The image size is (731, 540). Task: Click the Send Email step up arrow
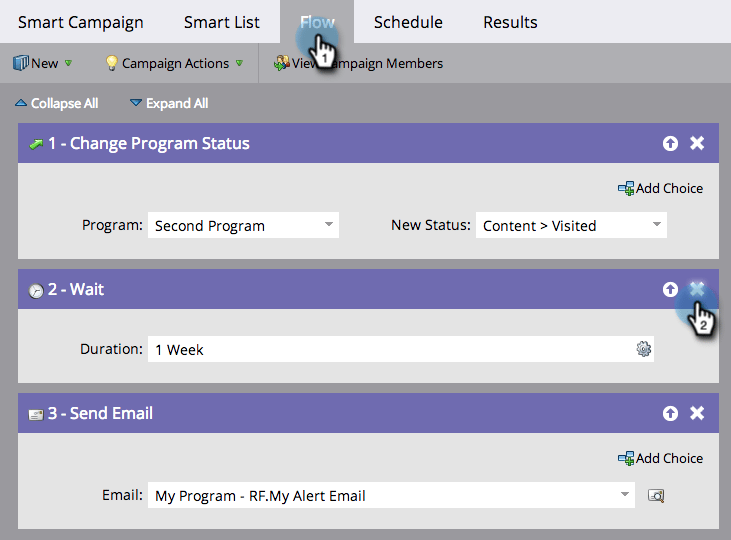(x=670, y=414)
